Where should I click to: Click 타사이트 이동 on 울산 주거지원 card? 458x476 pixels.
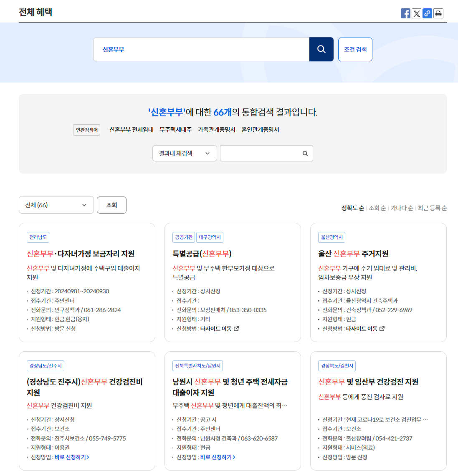pos(362,329)
